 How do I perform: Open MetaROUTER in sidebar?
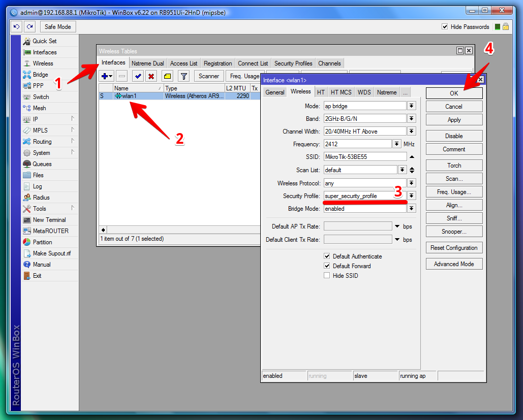[50, 231]
